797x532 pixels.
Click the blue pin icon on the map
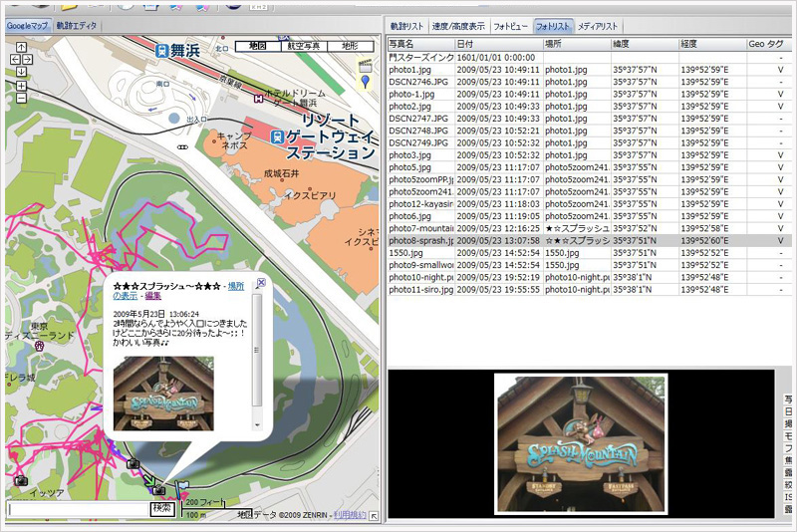pyautogui.click(x=365, y=82)
